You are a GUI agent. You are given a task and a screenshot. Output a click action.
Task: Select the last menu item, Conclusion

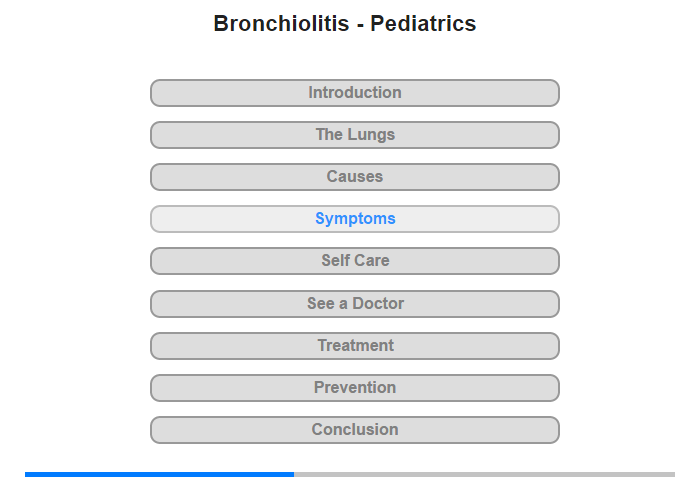tap(354, 430)
